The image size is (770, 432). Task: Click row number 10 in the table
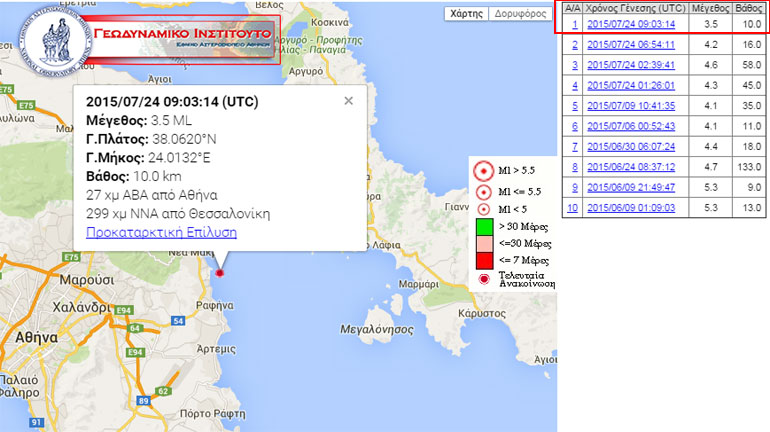tap(572, 208)
